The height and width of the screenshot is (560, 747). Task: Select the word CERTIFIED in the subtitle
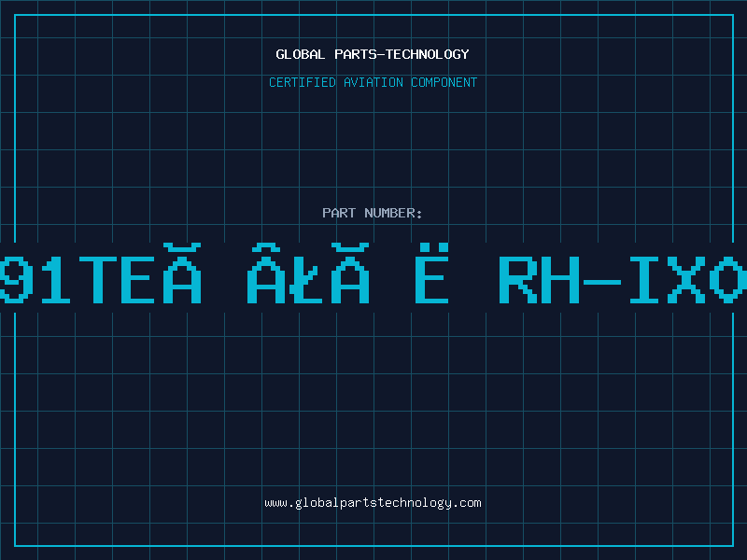pyautogui.click(x=303, y=82)
